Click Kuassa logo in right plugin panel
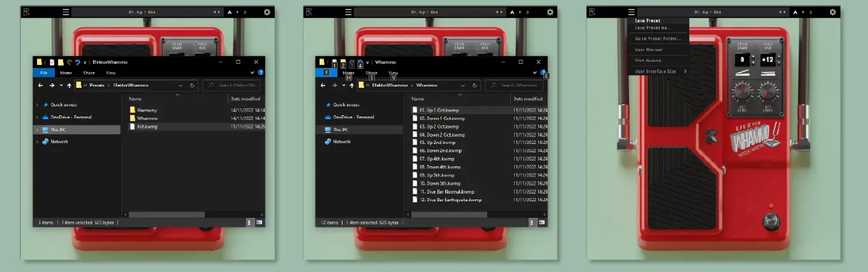This screenshot has height=272, width=868. [592, 11]
